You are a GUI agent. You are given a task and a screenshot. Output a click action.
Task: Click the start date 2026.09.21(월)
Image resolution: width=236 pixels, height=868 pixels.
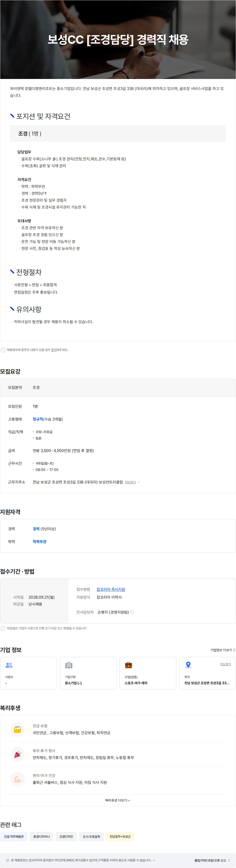point(41,597)
